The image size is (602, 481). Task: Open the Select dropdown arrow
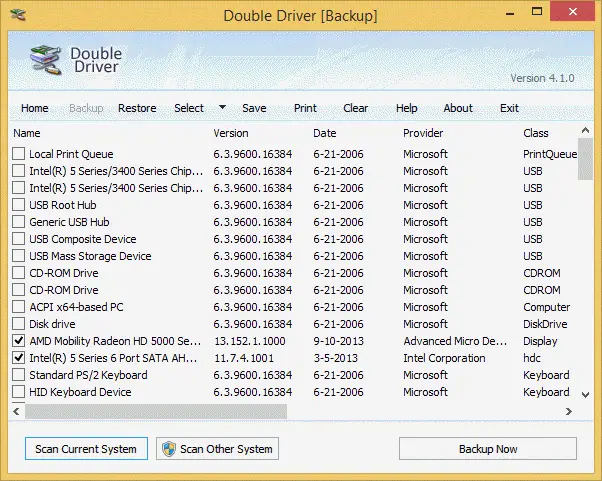point(222,107)
